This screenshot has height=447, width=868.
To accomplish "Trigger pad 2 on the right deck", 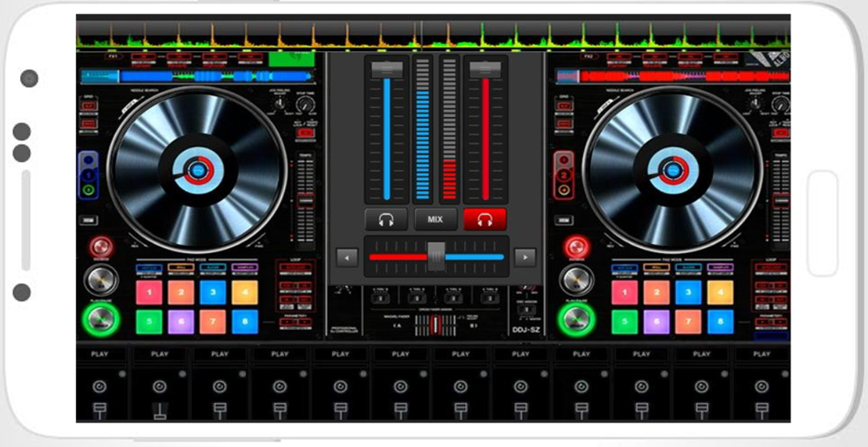I will pos(657,293).
